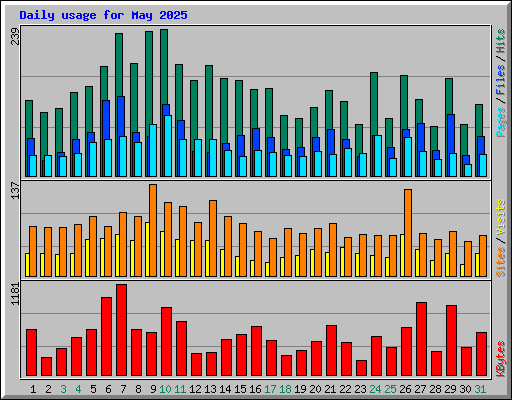
Task: Click day label 5 on the x-axis
Action: click(x=93, y=389)
